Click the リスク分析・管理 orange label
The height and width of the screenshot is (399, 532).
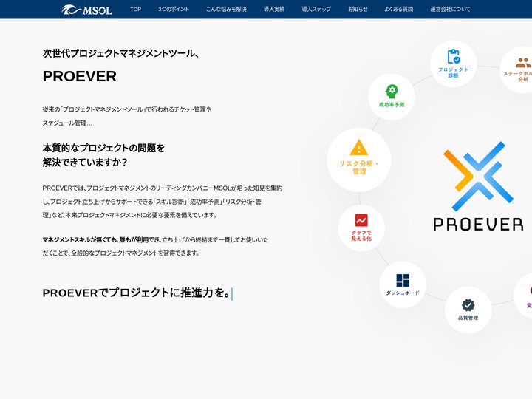359,168
